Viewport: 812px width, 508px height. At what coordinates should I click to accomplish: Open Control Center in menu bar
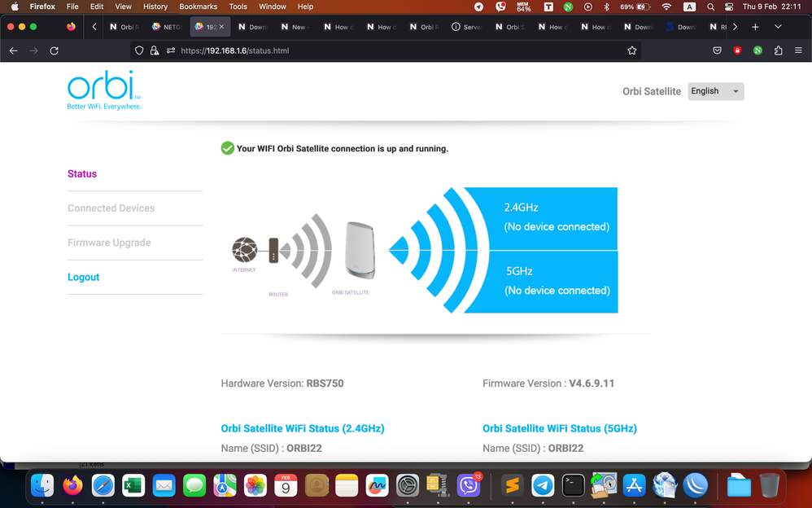coord(729,7)
